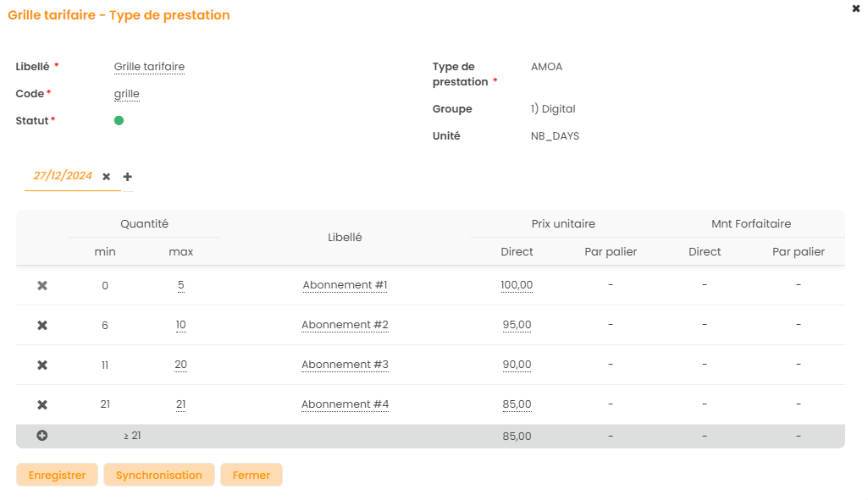Viewport: 868px width, 500px height.
Task: Edit the Code field value grille
Action: [x=126, y=94]
